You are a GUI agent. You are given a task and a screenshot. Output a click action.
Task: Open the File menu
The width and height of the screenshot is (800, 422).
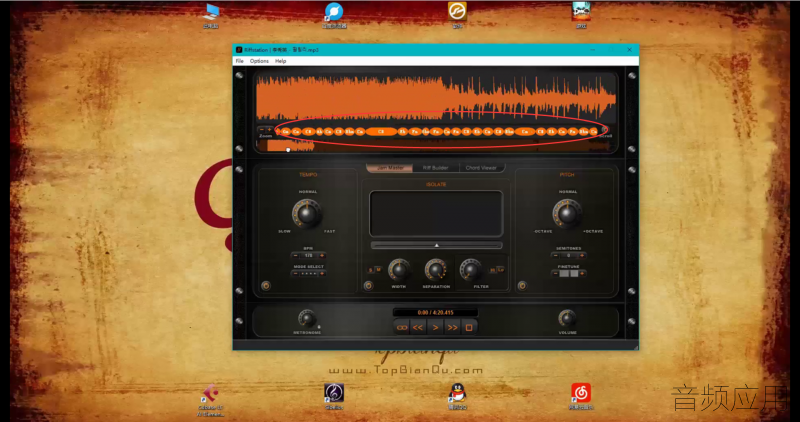239,61
